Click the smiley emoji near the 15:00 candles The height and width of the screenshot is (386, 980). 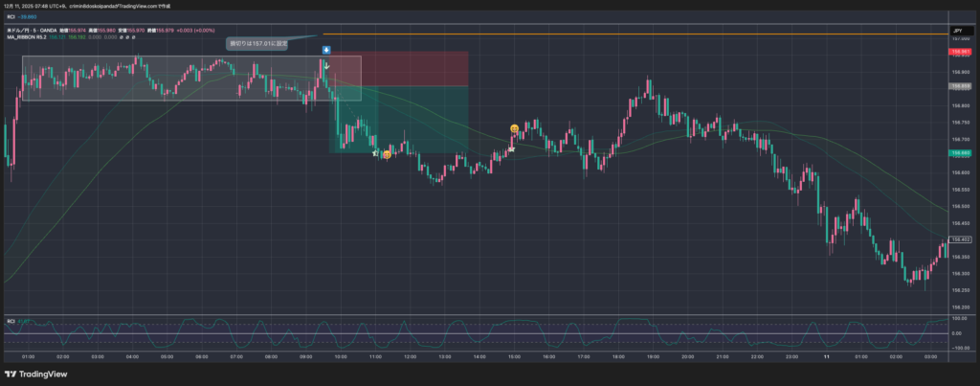pos(515,128)
